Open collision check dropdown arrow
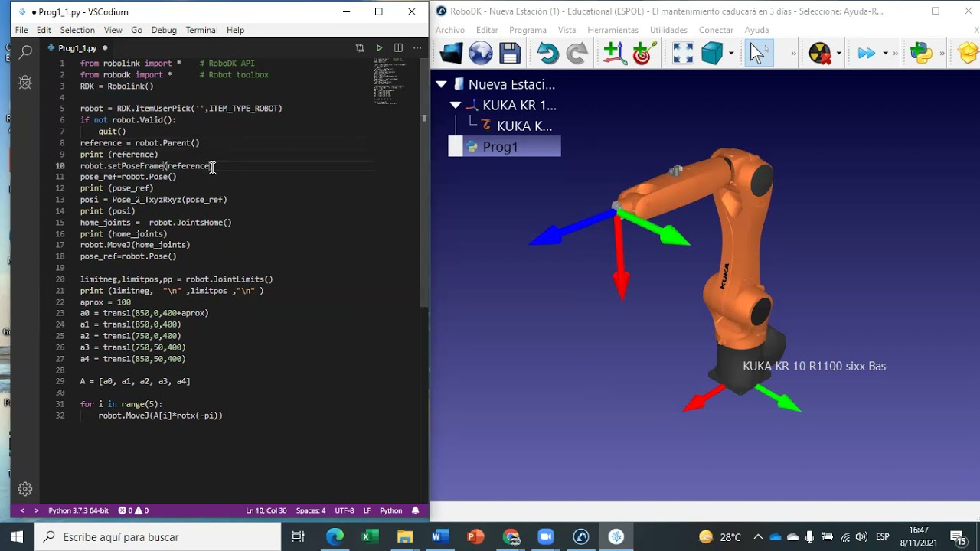980x551 pixels. pyautogui.click(x=839, y=54)
